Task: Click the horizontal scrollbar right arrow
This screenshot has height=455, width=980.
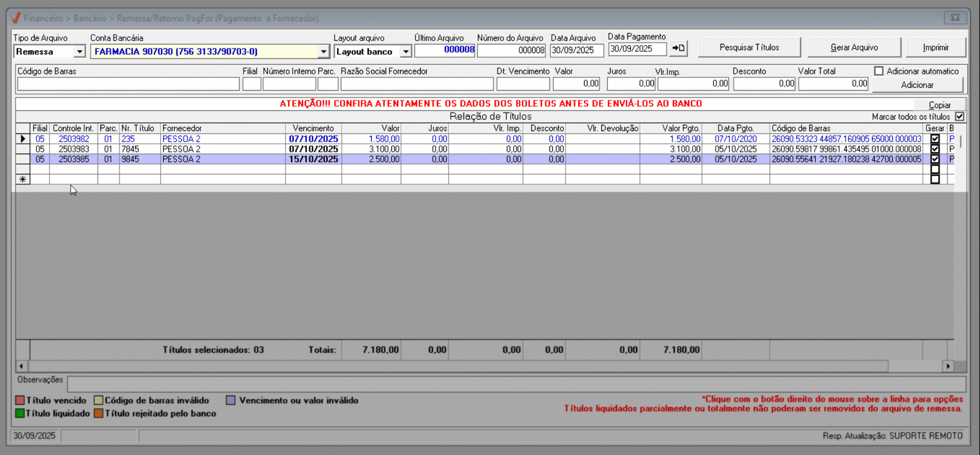Action: (x=948, y=366)
